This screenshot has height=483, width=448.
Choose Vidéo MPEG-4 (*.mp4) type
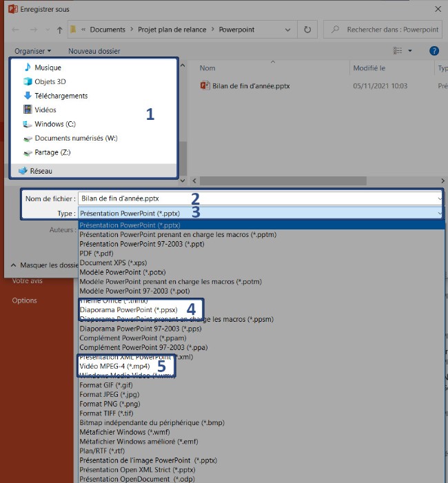click(x=114, y=367)
